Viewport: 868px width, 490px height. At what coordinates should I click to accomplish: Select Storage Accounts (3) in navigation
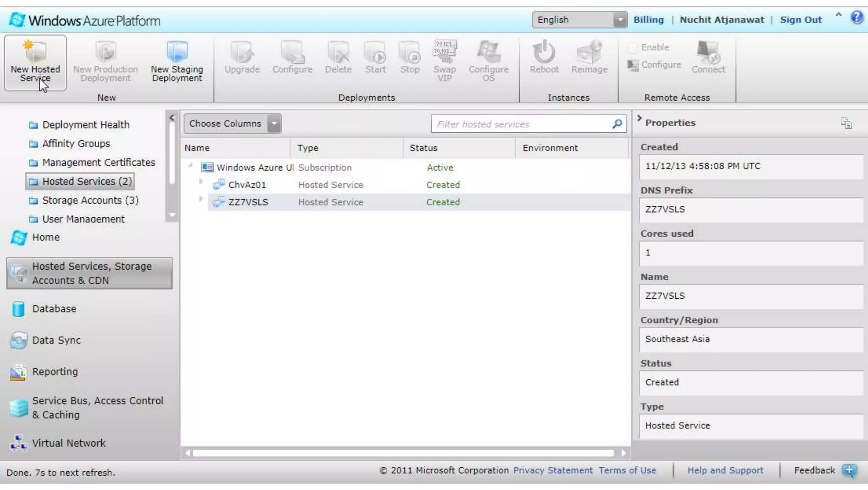click(x=90, y=200)
